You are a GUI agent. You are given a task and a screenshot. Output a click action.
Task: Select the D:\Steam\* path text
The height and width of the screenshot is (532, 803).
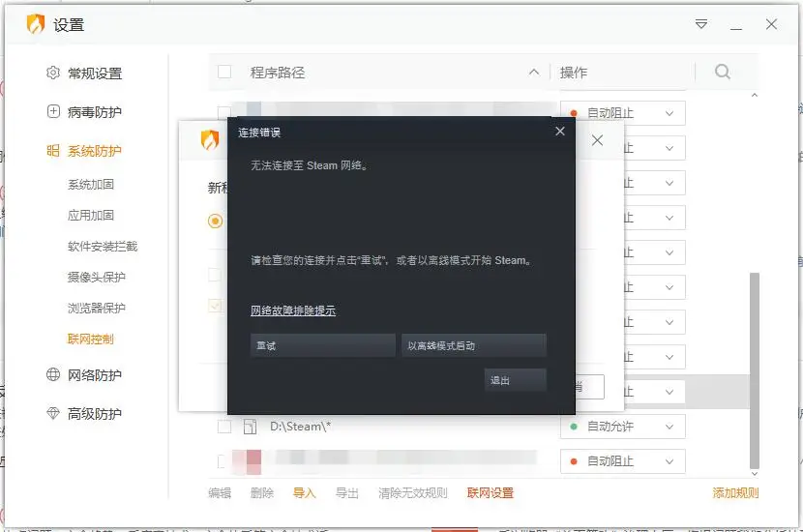click(x=301, y=427)
